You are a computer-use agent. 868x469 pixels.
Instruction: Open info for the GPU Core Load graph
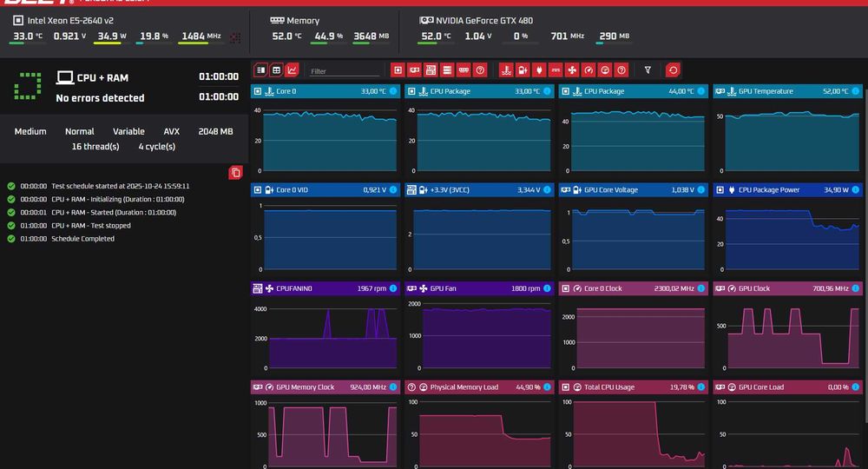856,387
